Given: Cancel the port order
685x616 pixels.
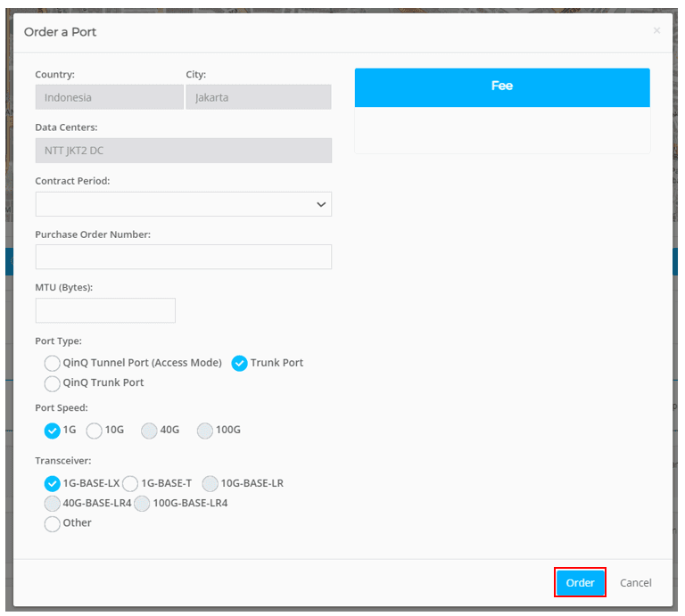Looking at the screenshot, I should point(635,583).
